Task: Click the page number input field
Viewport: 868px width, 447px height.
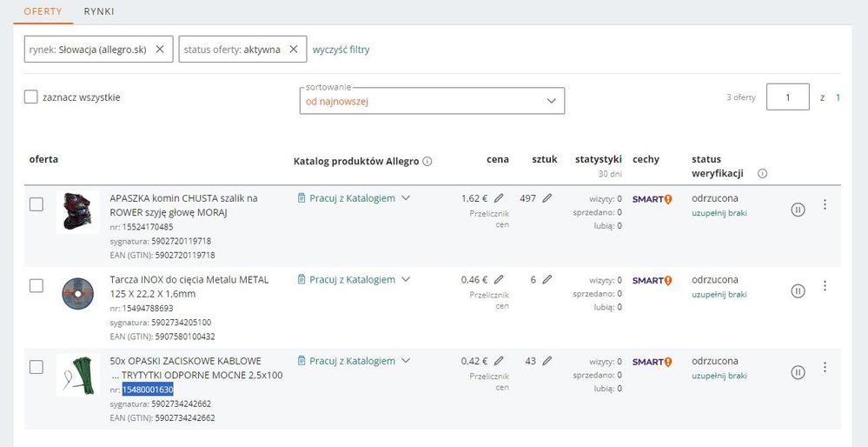Action: 787,97
